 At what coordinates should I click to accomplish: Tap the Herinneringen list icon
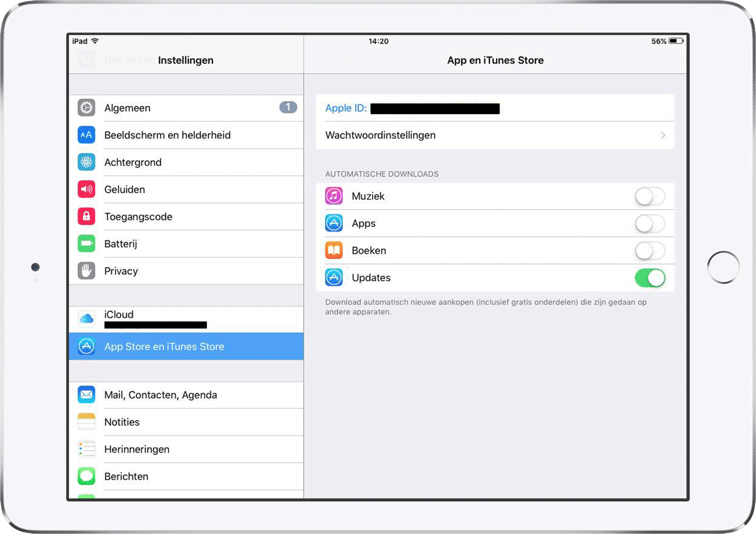click(86, 449)
